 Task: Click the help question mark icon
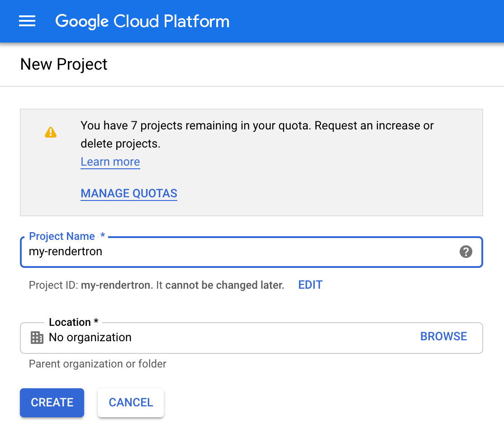pyautogui.click(x=466, y=252)
